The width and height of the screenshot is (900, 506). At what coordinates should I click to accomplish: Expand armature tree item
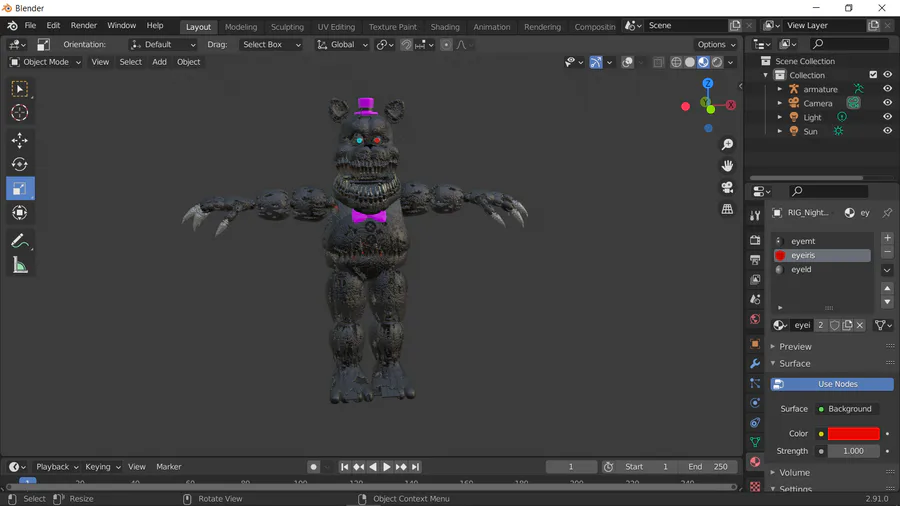779,89
